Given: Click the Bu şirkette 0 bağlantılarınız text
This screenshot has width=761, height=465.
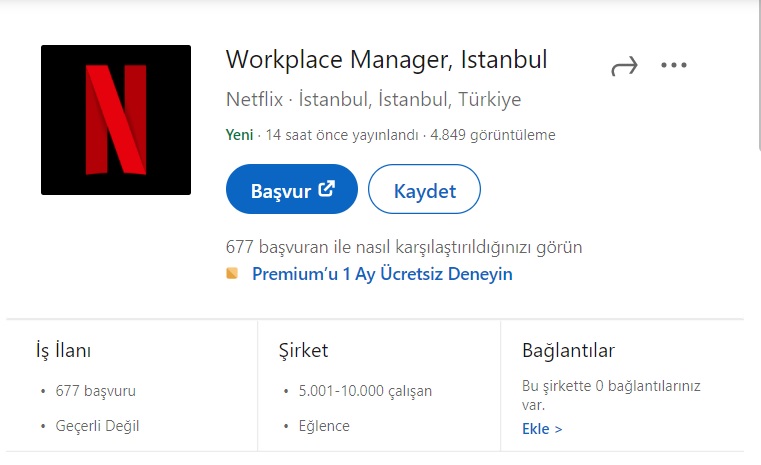Looking at the screenshot, I should coord(611,395).
